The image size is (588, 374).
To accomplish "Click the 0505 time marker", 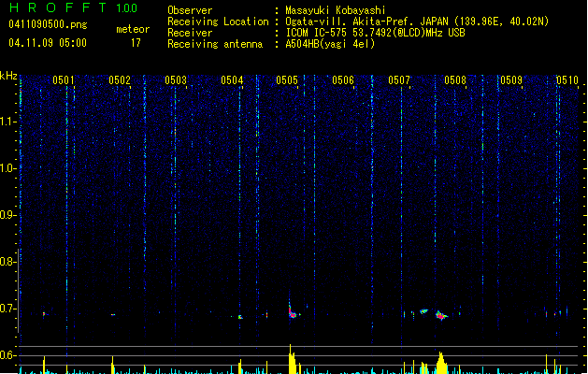I will point(287,80).
